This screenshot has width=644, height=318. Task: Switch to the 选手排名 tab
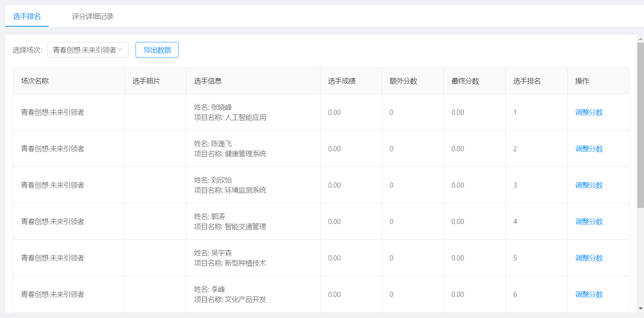[27, 16]
